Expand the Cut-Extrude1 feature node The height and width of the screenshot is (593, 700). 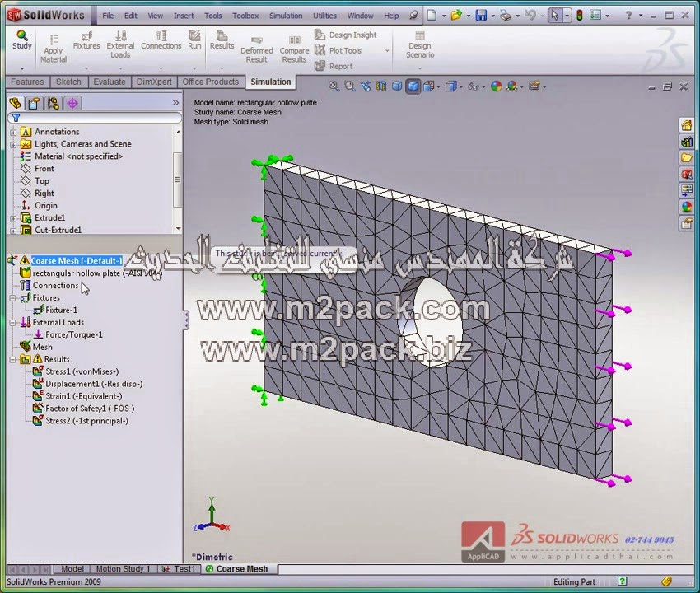point(13,231)
